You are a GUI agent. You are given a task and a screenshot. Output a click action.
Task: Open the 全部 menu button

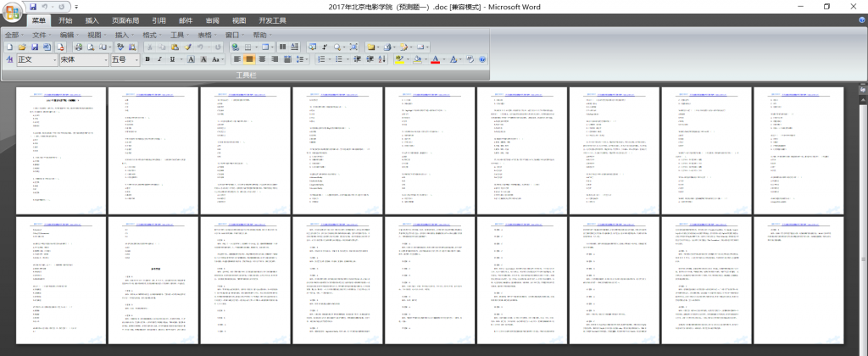click(x=14, y=35)
